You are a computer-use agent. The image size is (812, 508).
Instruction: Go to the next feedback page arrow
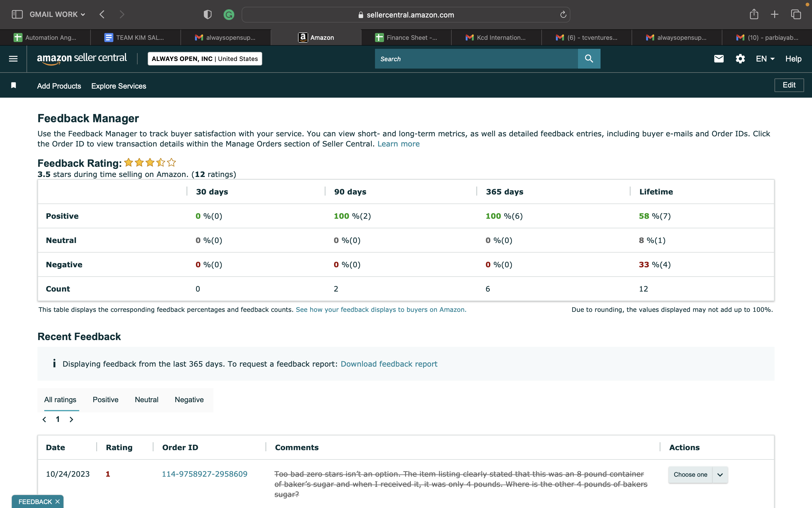coord(71,419)
